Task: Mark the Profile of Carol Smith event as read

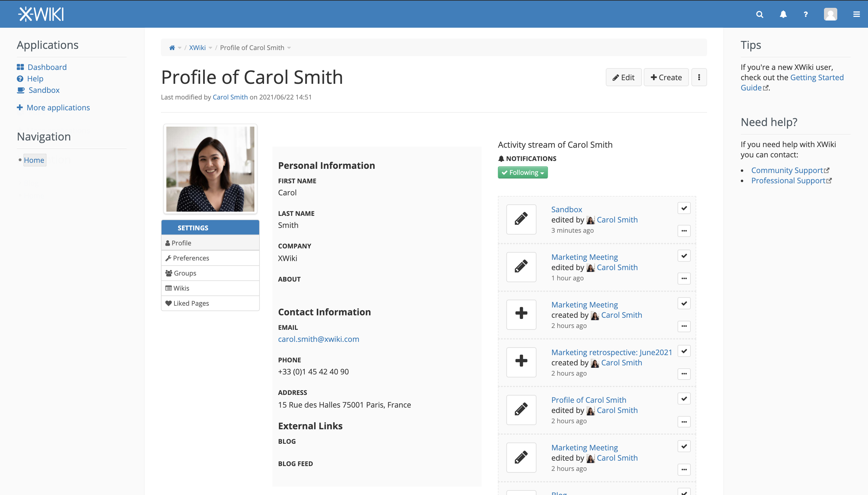Action: point(684,399)
